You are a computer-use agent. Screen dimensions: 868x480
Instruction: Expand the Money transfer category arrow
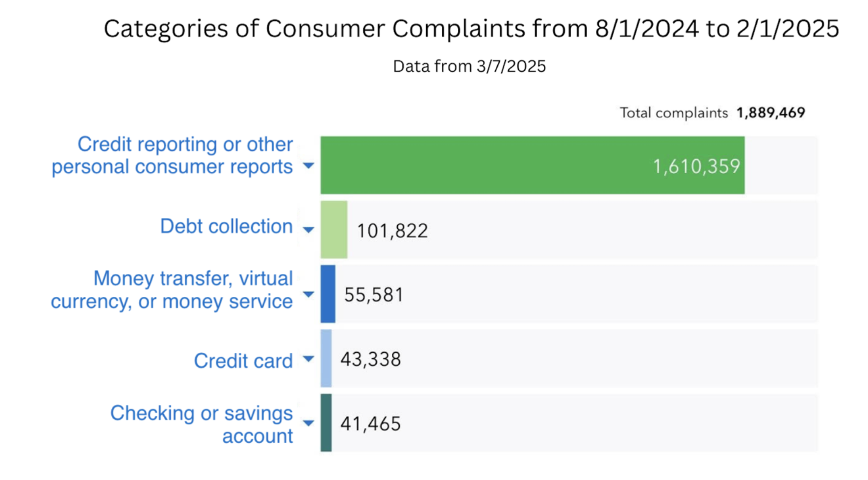(x=308, y=294)
